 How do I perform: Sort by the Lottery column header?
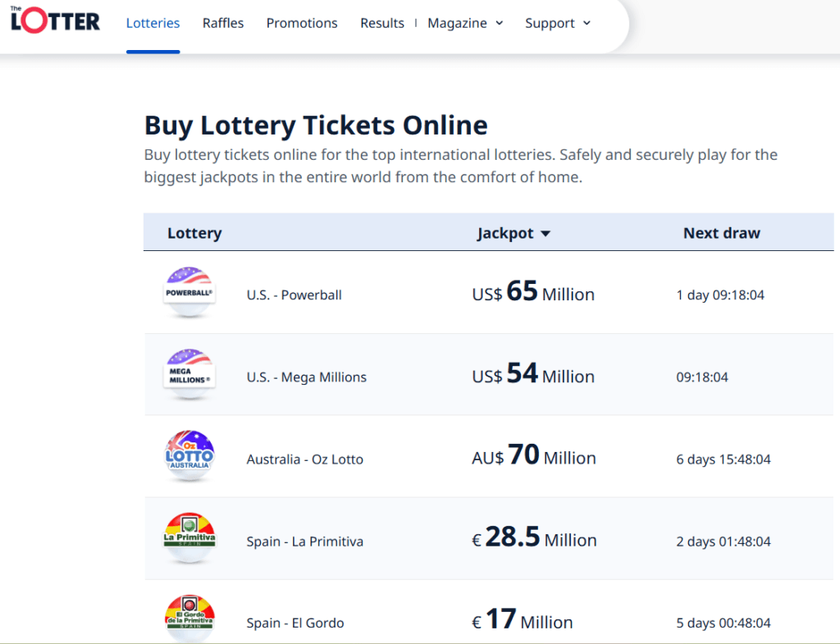click(194, 233)
